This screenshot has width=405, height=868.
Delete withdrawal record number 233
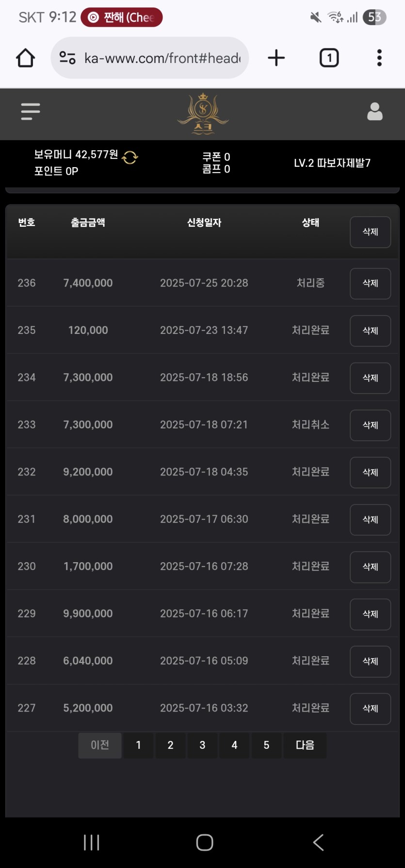tap(370, 425)
